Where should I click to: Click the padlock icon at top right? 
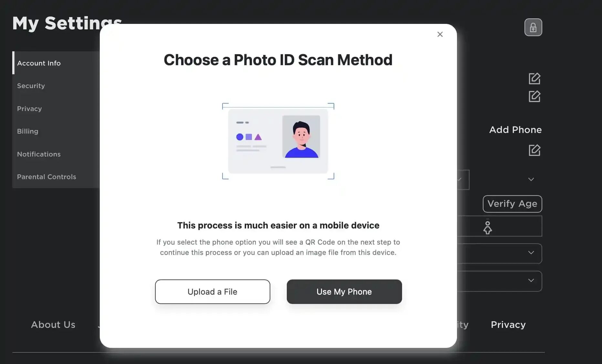[533, 27]
